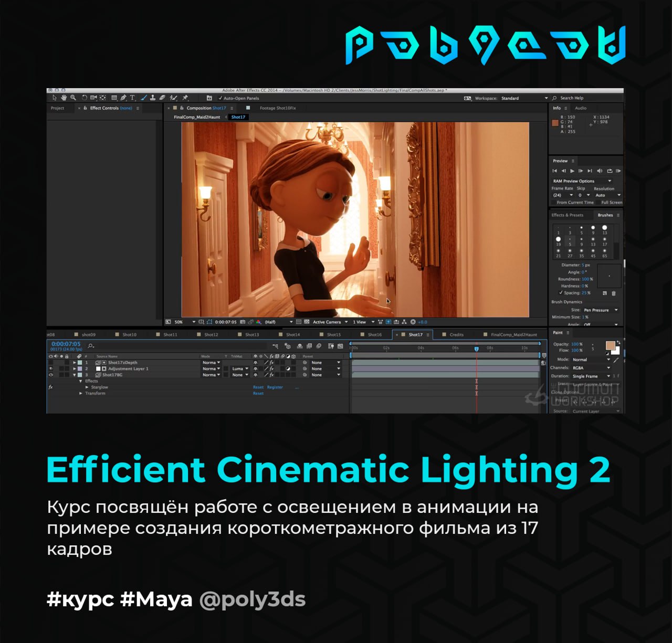The height and width of the screenshot is (643, 672).
Task: Click Register link for Starglow
Action: tap(275, 387)
